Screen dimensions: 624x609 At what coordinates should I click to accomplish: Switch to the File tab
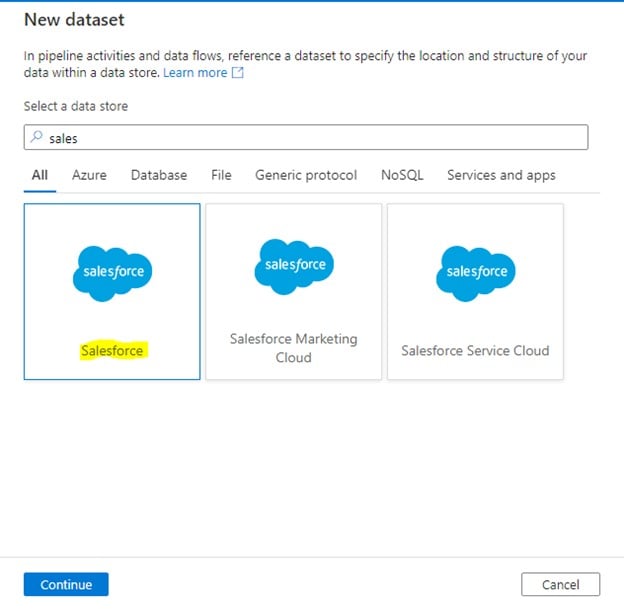tap(221, 175)
